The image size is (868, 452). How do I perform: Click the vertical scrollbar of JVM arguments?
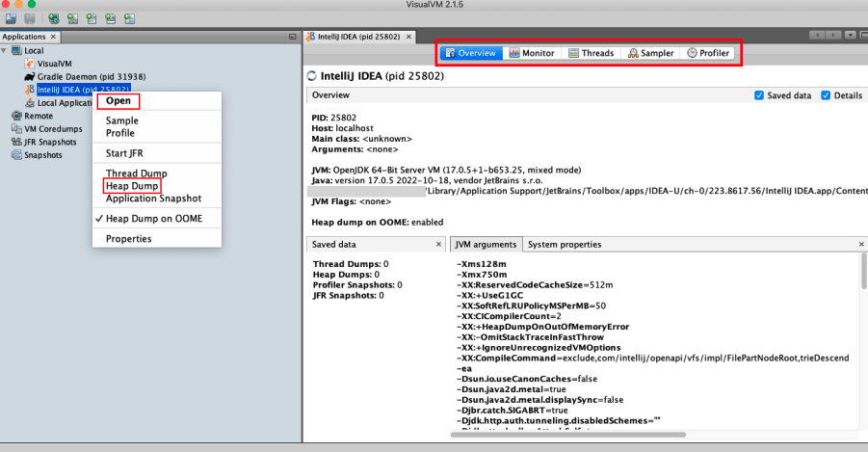click(863, 271)
